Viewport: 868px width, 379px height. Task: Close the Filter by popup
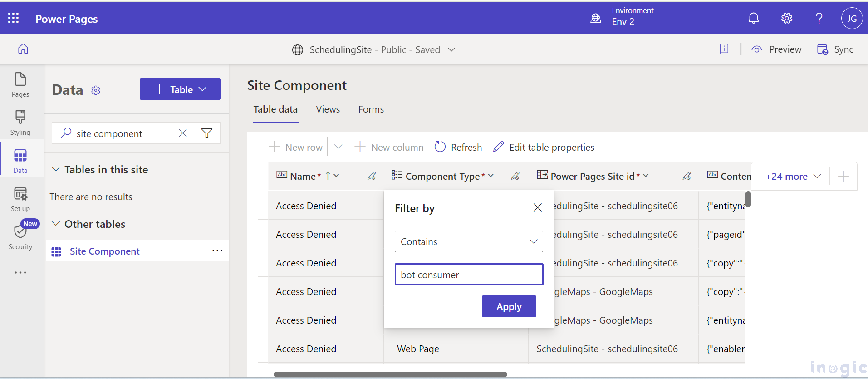click(x=538, y=207)
